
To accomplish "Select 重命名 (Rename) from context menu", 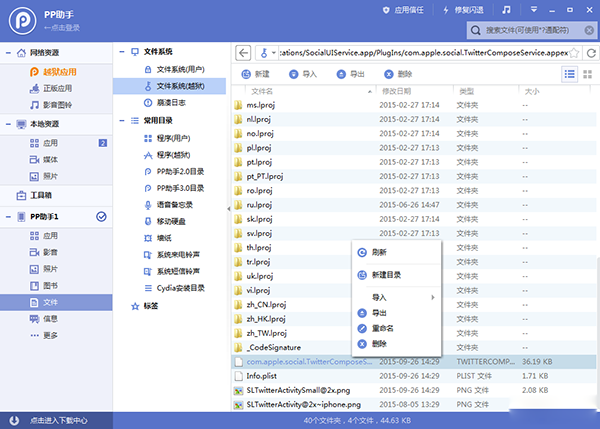I will point(382,328).
